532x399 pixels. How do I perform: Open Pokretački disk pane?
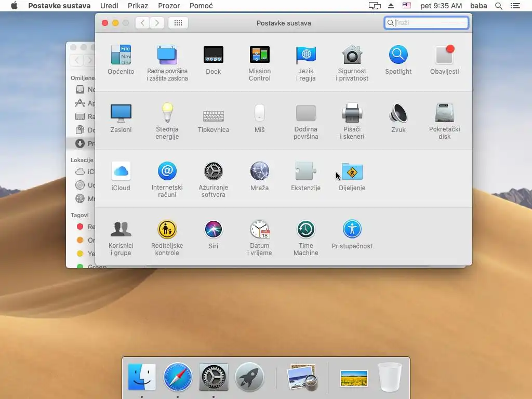445,121
